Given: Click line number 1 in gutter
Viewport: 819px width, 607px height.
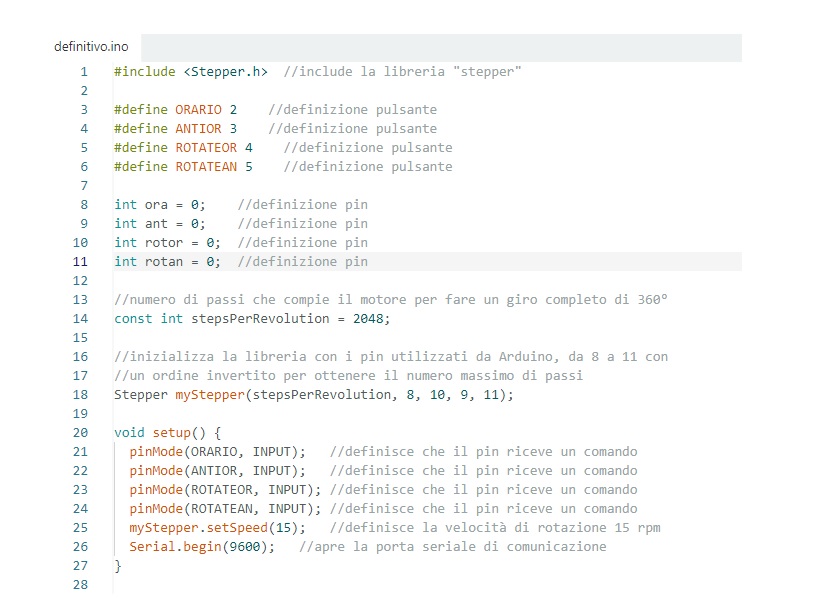Looking at the screenshot, I should (x=84, y=72).
